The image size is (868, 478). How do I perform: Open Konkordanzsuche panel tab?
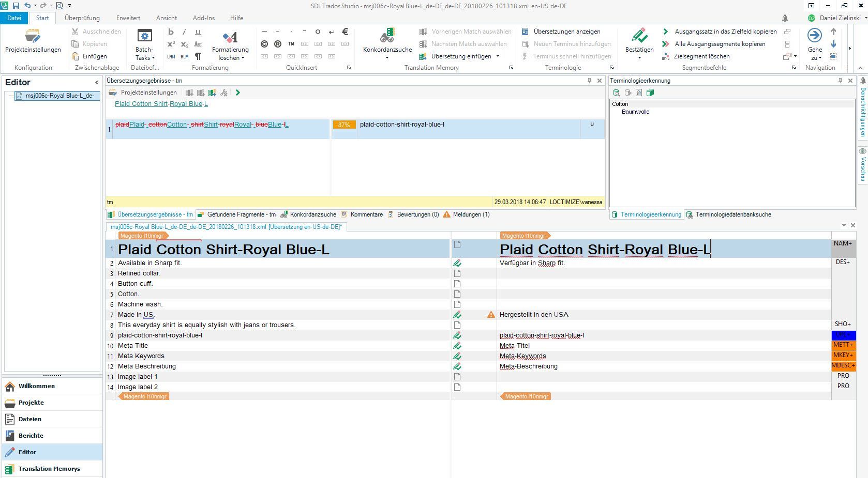[309, 214]
